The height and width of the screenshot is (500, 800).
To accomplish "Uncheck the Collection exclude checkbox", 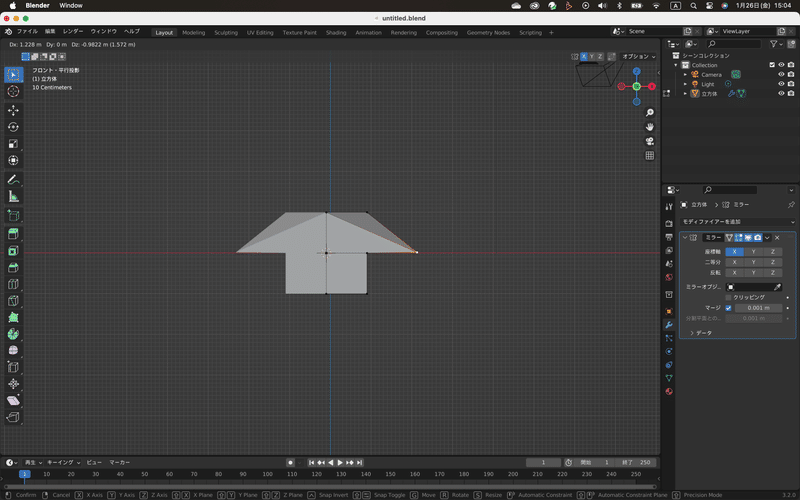I will 772,65.
